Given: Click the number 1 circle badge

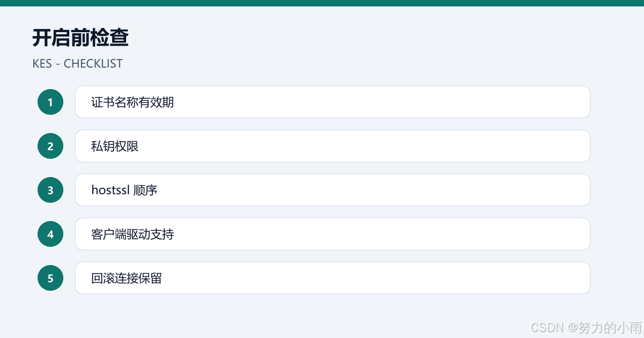Looking at the screenshot, I should (50, 102).
